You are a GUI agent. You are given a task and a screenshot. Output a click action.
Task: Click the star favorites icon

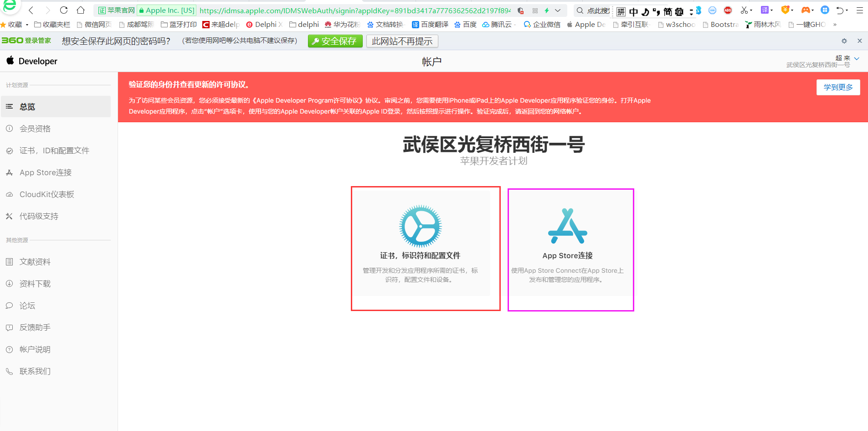tap(3, 25)
